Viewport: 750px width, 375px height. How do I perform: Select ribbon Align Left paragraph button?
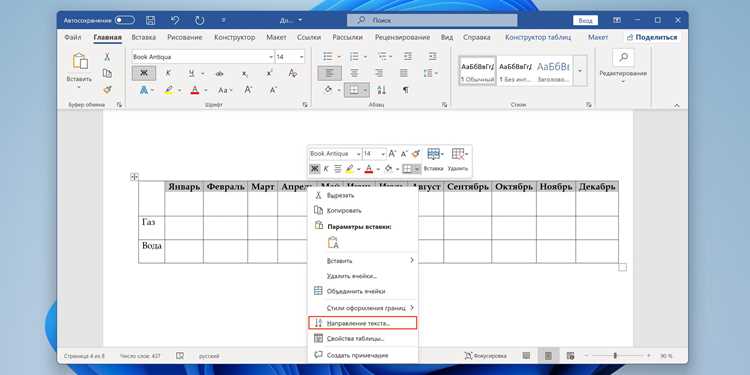(330, 73)
